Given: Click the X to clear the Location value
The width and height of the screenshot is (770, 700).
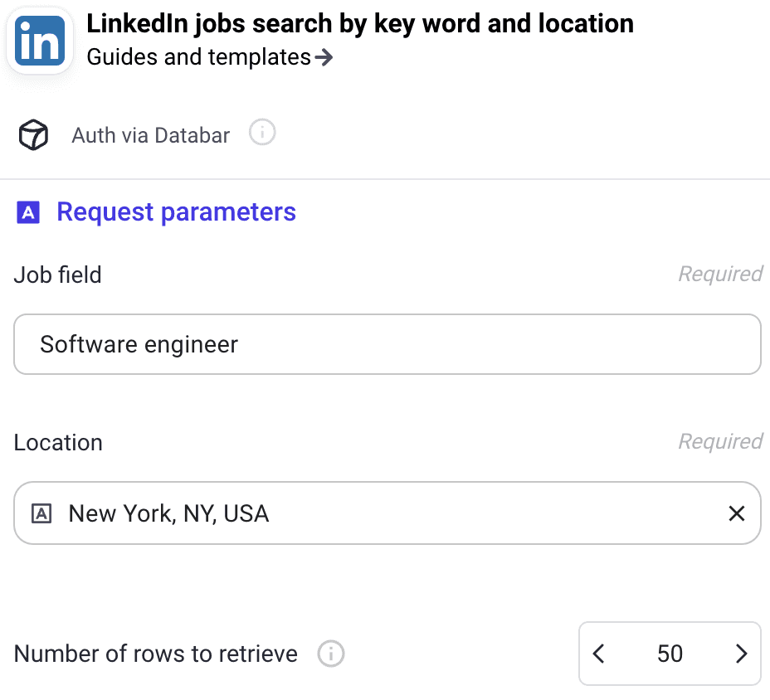Looking at the screenshot, I should (x=737, y=513).
